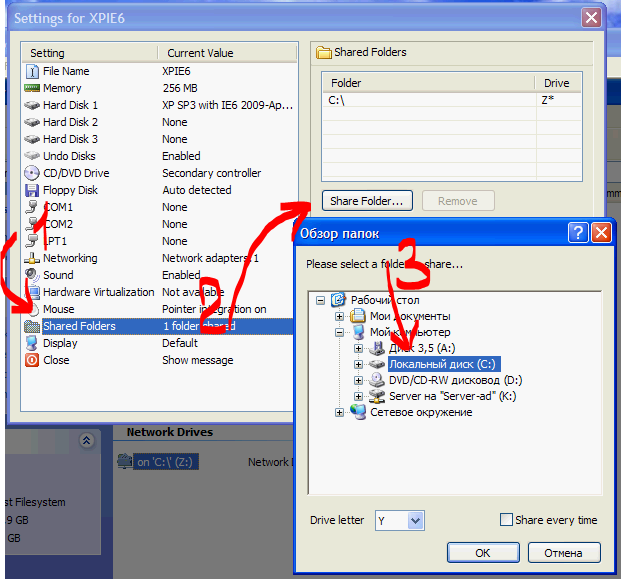Screen dimensions: 621x579
Task: Expand the Локальный диск (C:) node
Action: (x=358, y=364)
